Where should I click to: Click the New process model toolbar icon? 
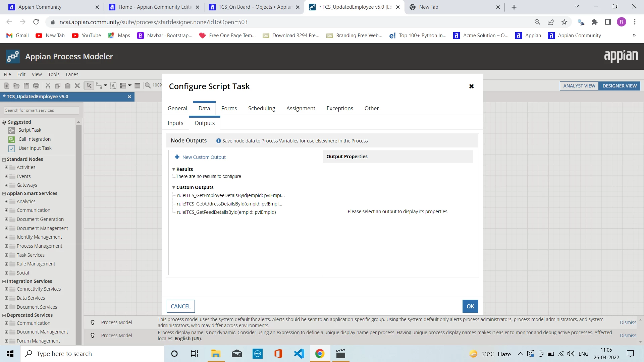(7, 86)
